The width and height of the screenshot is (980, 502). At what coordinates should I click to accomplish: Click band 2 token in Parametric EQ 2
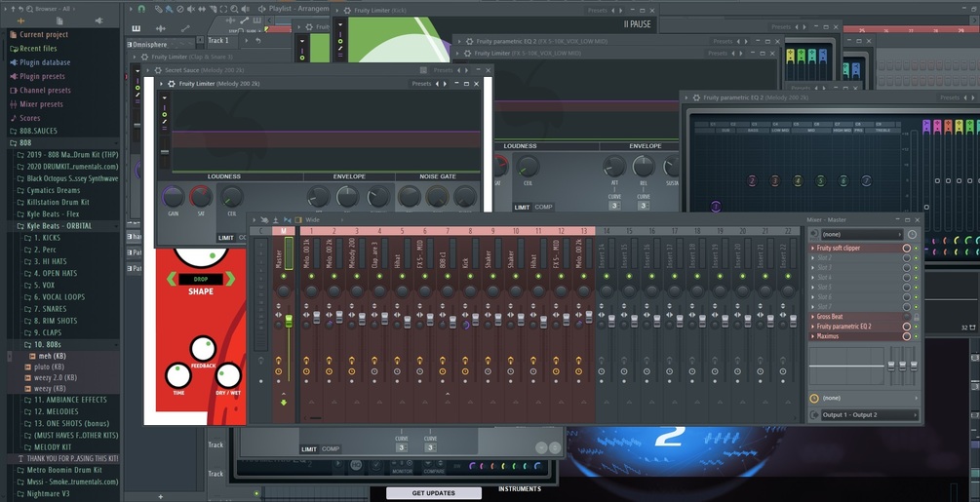click(752, 181)
